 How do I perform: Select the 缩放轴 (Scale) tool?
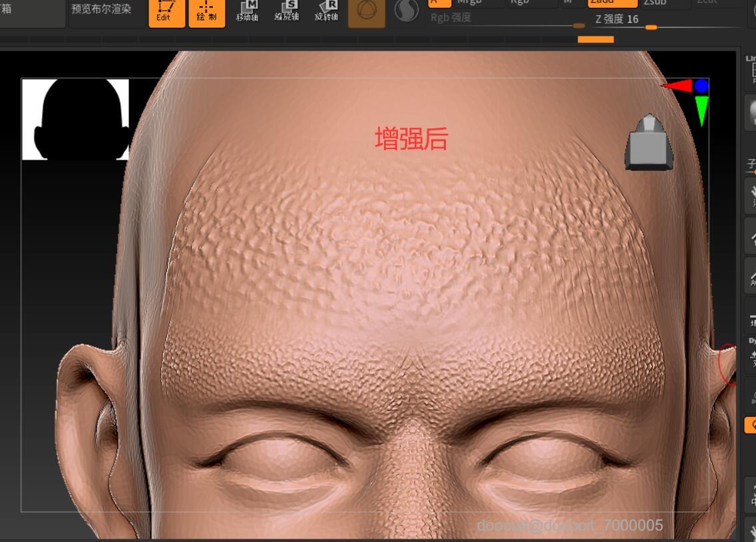point(288,12)
